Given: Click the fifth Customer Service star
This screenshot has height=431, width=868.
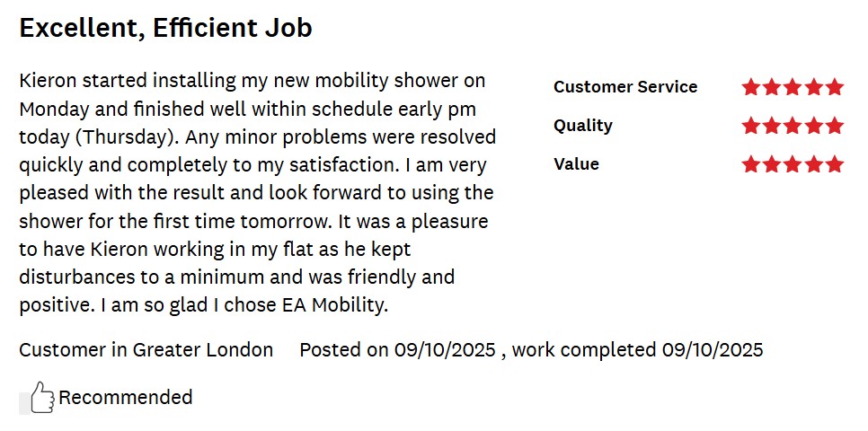Looking at the screenshot, I should [x=835, y=87].
